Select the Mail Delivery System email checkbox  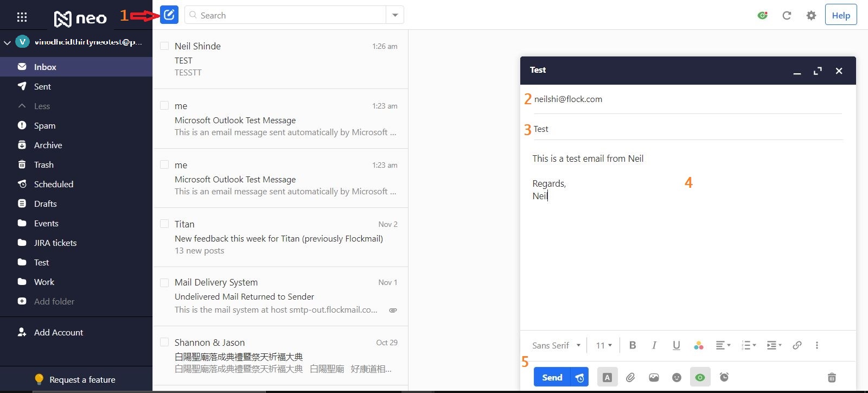tap(164, 282)
